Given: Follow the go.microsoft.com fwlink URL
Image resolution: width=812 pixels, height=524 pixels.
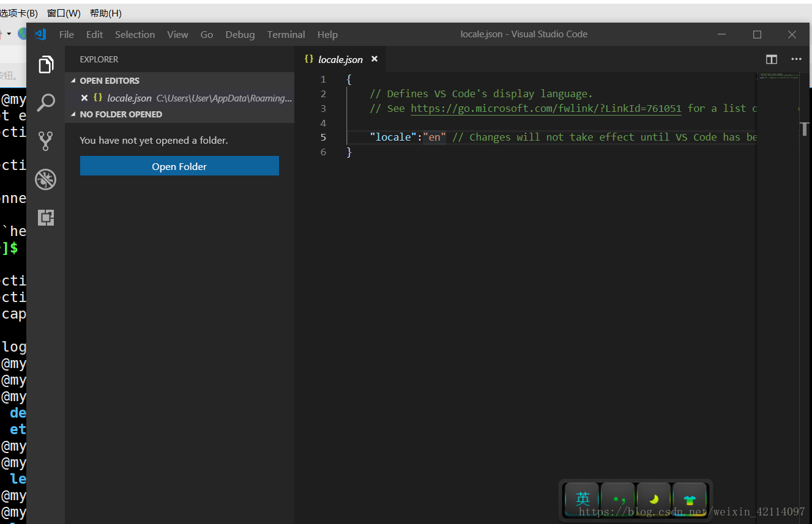Looking at the screenshot, I should pos(546,108).
